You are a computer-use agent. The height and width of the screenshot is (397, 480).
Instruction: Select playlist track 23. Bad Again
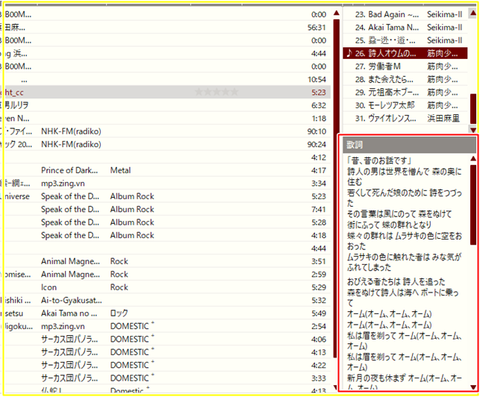[405, 14]
